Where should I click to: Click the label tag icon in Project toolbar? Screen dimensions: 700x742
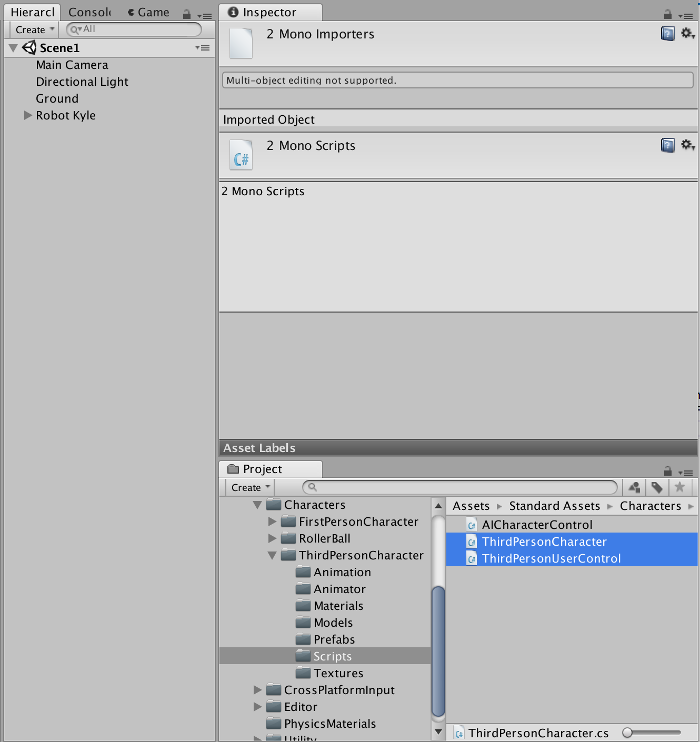(657, 487)
